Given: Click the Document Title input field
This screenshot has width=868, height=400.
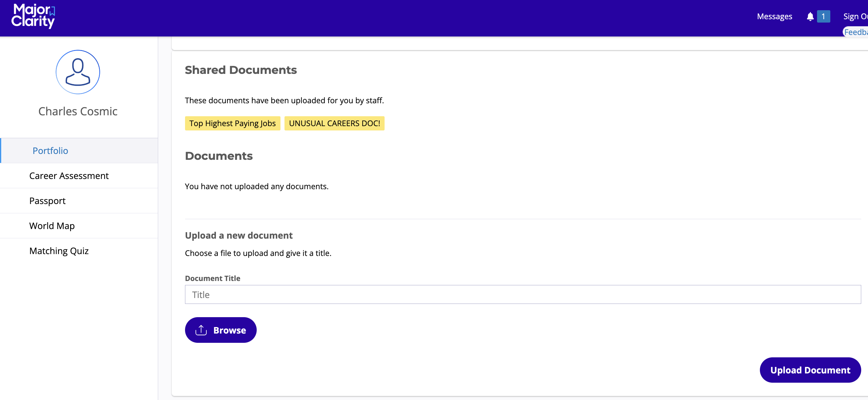Looking at the screenshot, I should tap(523, 294).
